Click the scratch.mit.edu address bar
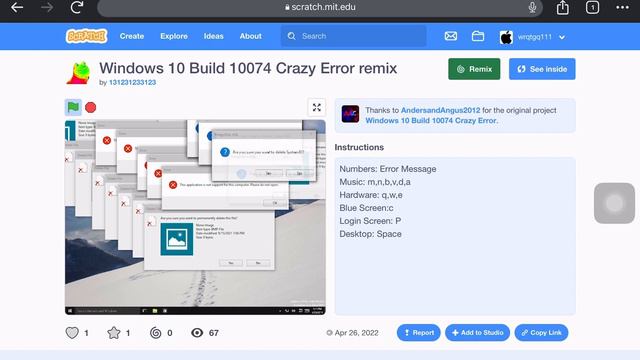Image resolution: width=640 pixels, height=360 pixels. [x=320, y=7]
